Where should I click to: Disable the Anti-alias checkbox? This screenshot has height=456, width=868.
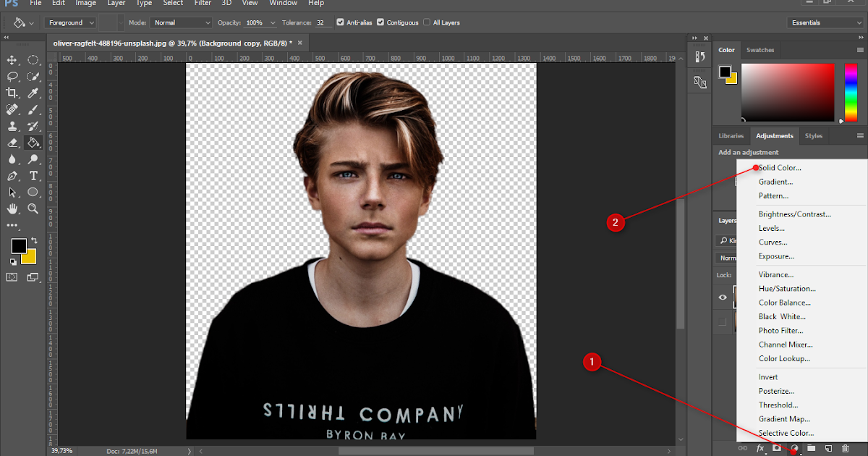(x=341, y=22)
